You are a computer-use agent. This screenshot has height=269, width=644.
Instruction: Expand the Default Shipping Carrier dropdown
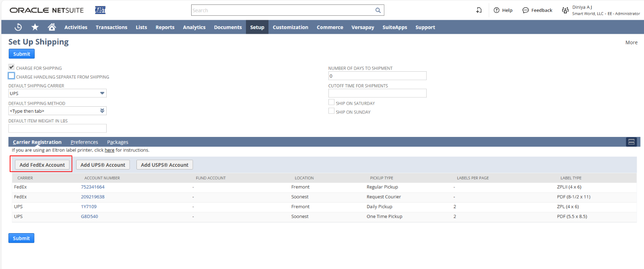102,93
